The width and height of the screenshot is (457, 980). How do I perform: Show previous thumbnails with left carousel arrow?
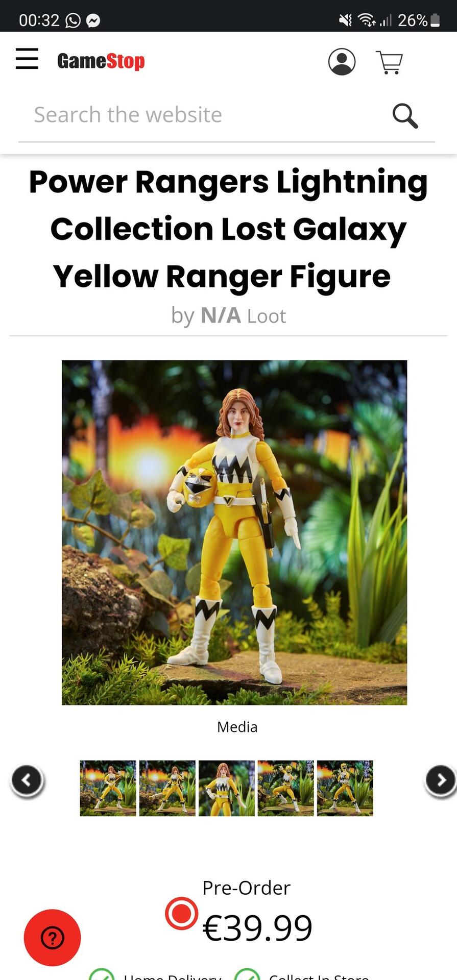tap(27, 780)
